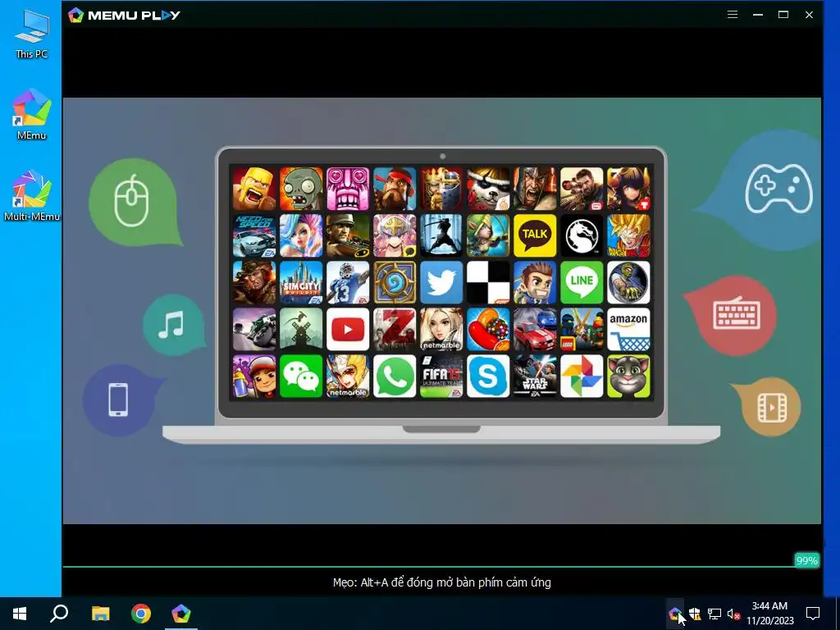Click the FIFA 15 Ultimate Team icon
This screenshot has width=840, height=630.
[441, 376]
